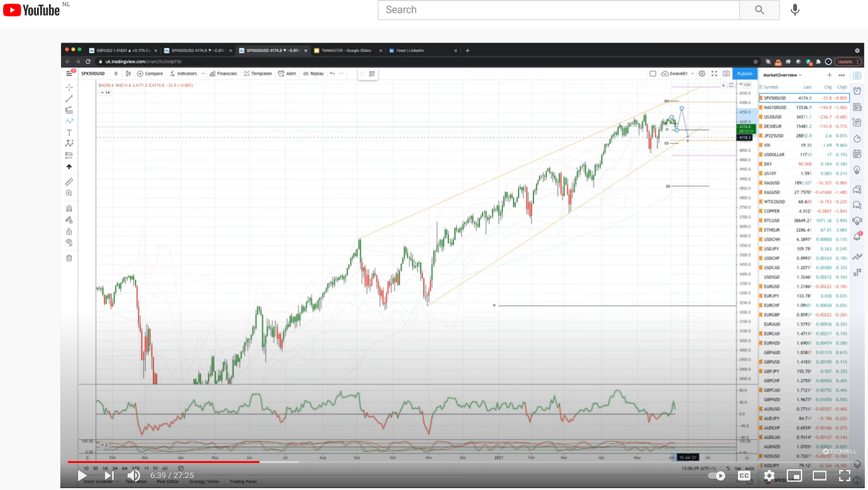Mute the video volume
The image size is (868, 490).
134,476
